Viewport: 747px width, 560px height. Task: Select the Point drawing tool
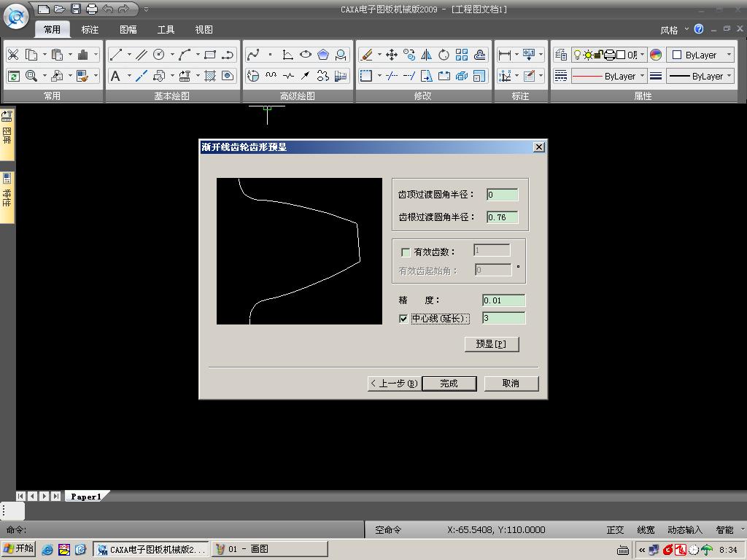(270, 55)
